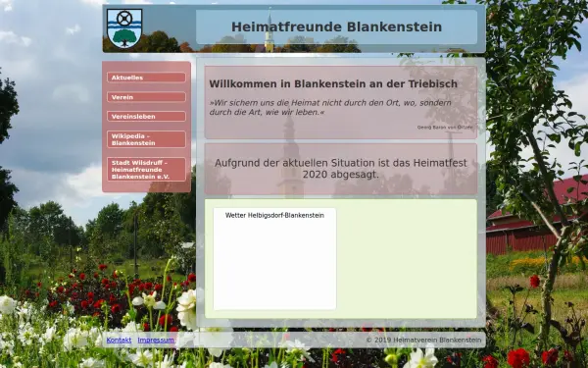588x368 pixels.
Task: Follow the Kontakt footer link
Action: point(119,340)
